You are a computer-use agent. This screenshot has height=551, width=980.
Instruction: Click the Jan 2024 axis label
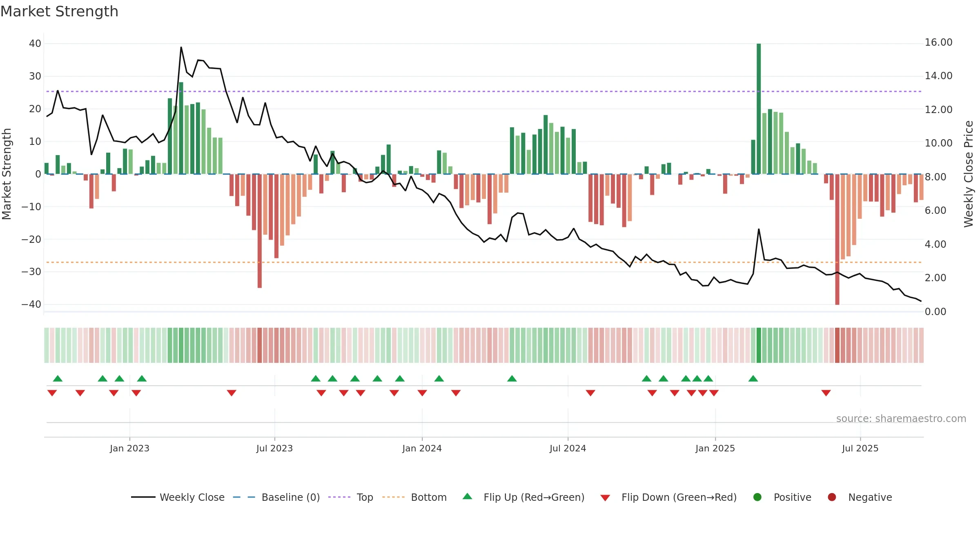click(x=422, y=448)
